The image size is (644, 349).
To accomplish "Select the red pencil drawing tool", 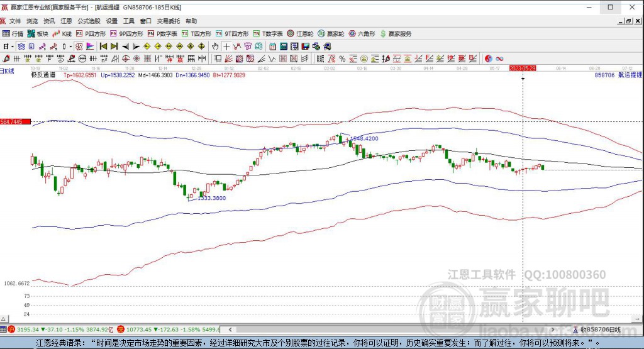I will (6, 58).
